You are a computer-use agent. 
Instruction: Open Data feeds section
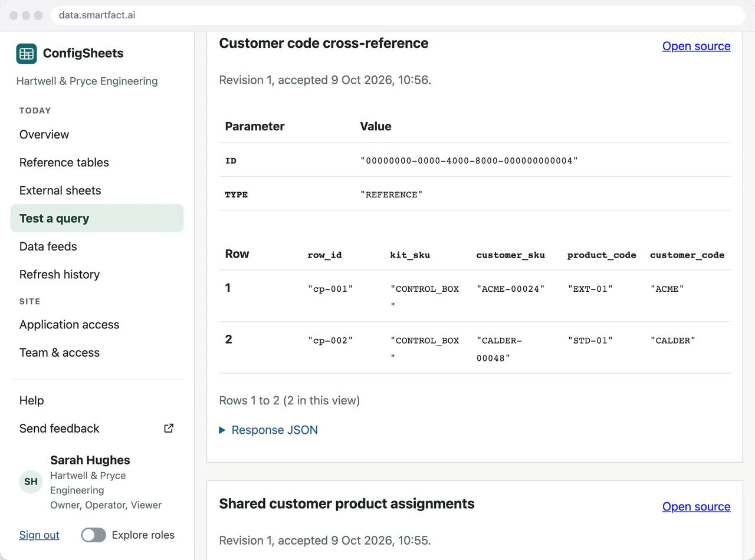[x=97, y=246]
